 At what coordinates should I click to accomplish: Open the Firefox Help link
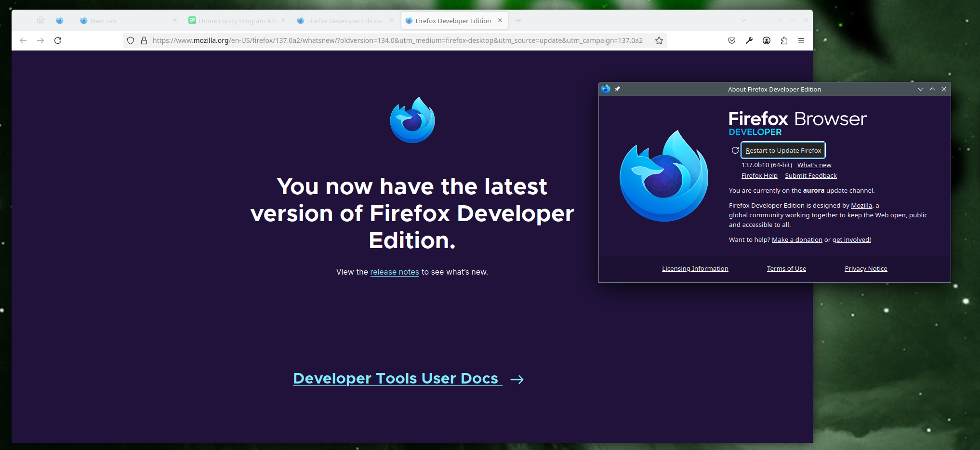(x=759, y=175)
